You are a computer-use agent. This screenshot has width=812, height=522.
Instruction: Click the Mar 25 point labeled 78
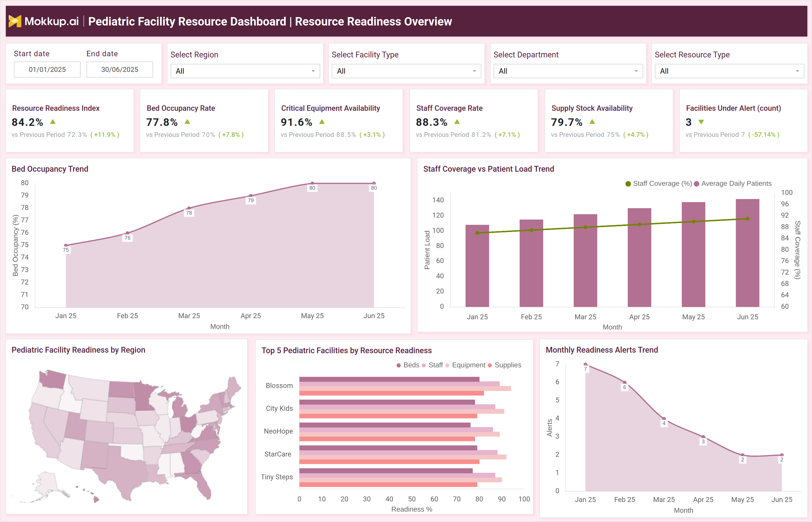(189, 208)
